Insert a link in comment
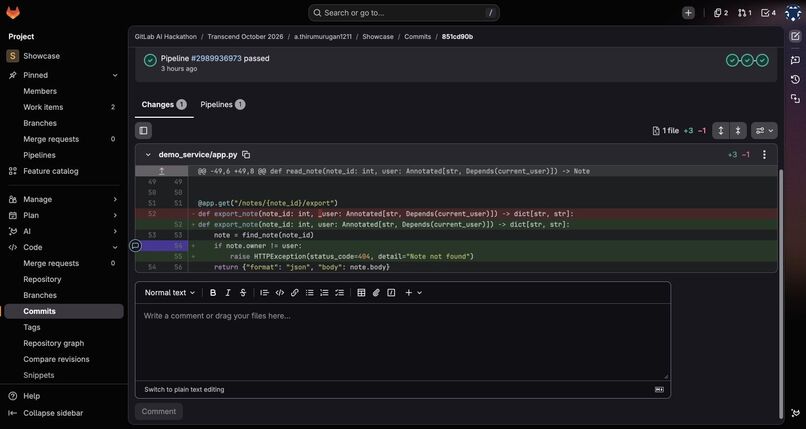 295,292
